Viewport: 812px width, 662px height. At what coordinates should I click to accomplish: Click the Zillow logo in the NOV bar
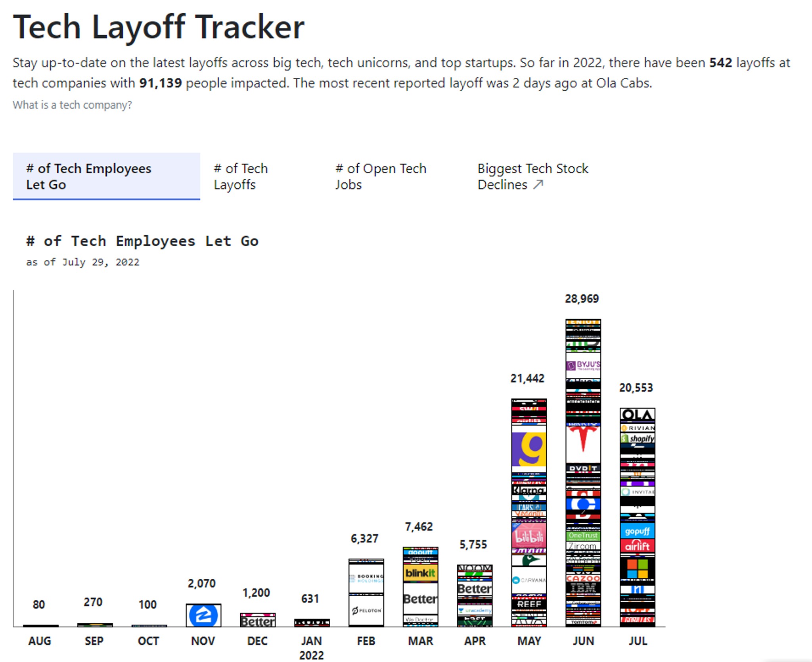(x=203, y=616)
